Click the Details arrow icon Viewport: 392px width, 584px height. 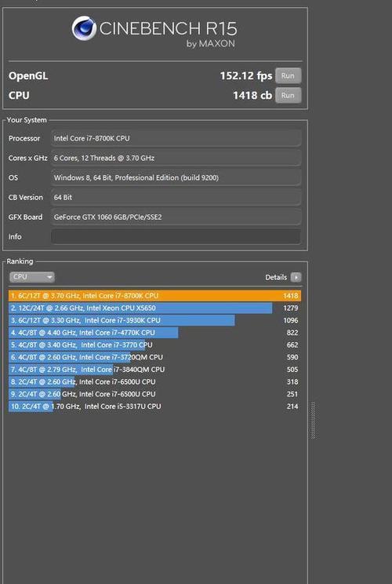coord(296,277)
